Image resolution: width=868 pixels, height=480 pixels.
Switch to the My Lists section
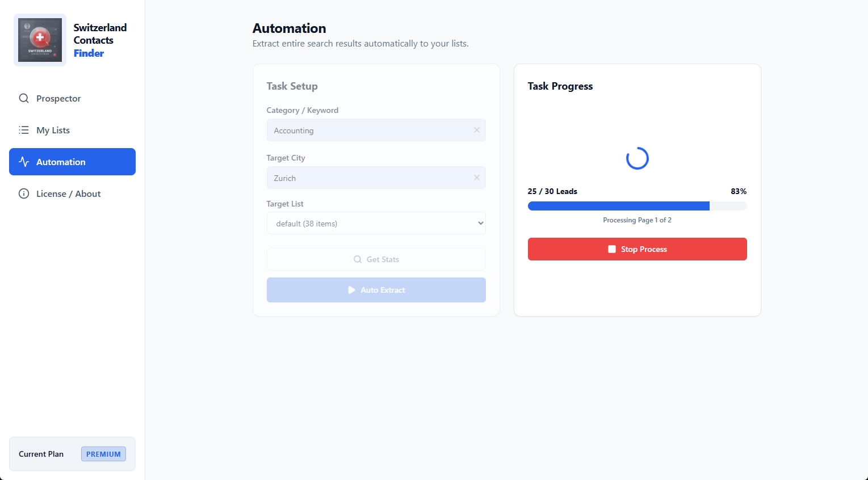tap(53, 130)
